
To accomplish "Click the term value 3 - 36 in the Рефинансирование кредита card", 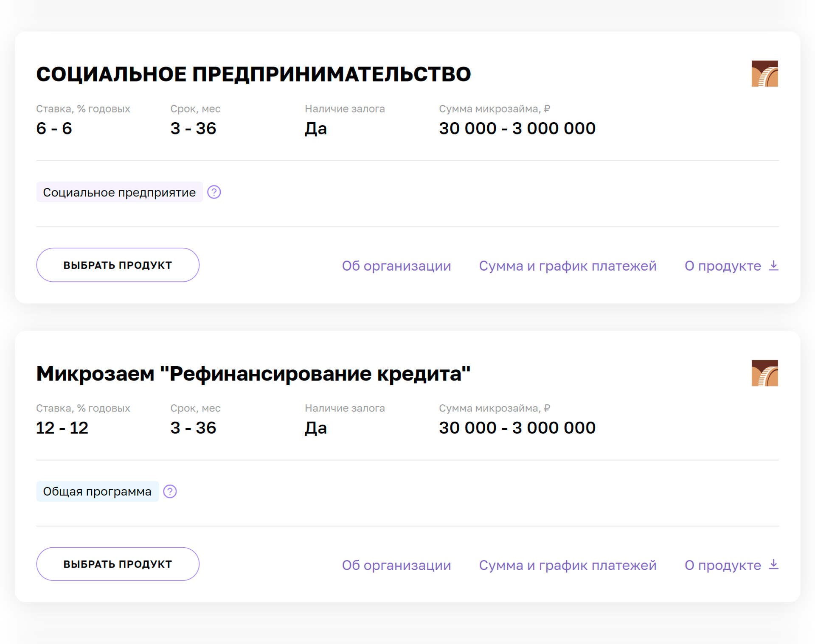I will point(193,428).
